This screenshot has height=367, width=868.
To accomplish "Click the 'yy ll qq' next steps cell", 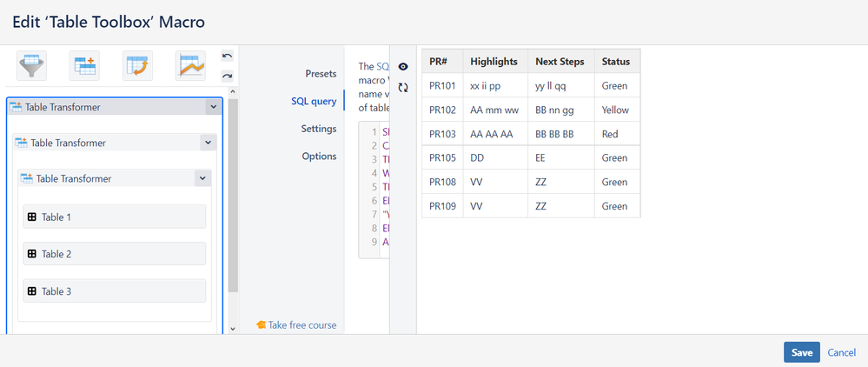I will point(560,86).
